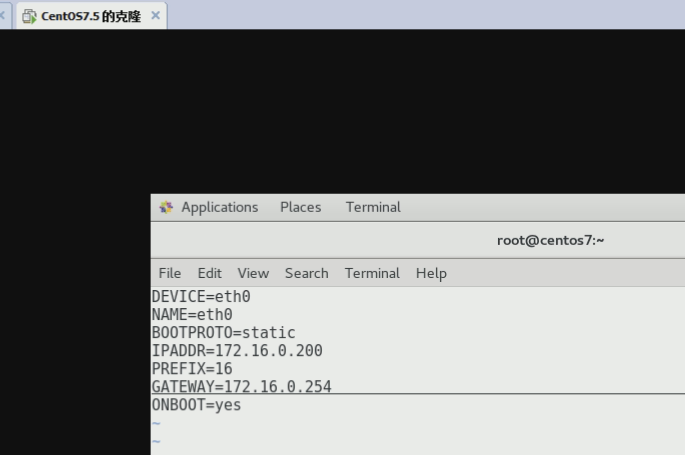This screenshot has width=685, height=455.
Task: Place cursor on NAME=eth0 line
Action: coord(192,314)
